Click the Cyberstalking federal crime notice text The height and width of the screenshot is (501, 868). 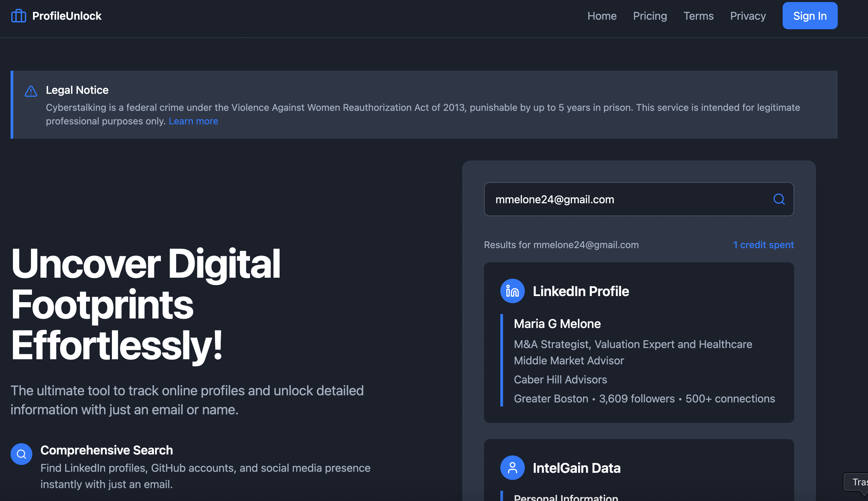click(423, 114)
